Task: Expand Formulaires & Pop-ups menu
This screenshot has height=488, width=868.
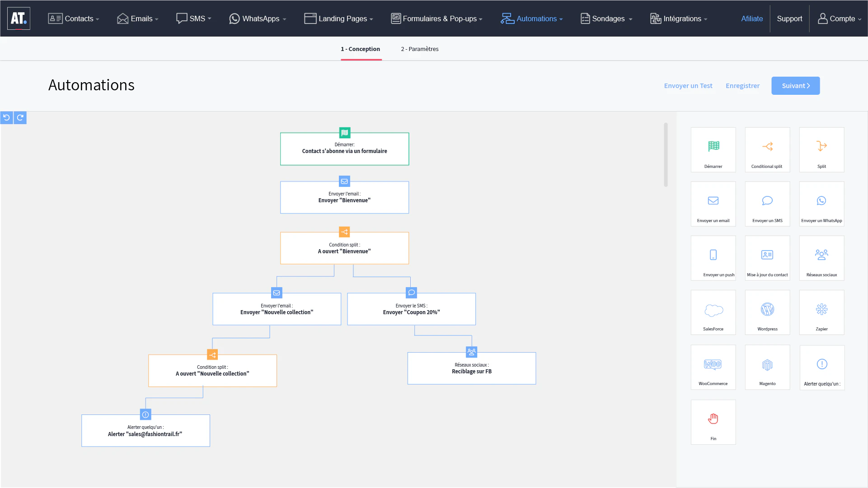Action: pos(436,19)
